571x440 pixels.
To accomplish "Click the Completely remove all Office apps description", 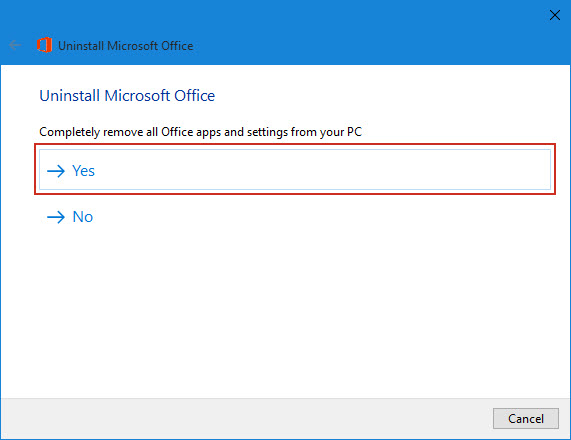I will click(x=200, y=132).
